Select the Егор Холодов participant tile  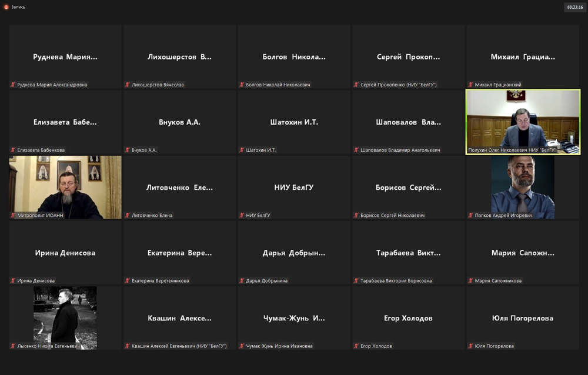[408, 317]
